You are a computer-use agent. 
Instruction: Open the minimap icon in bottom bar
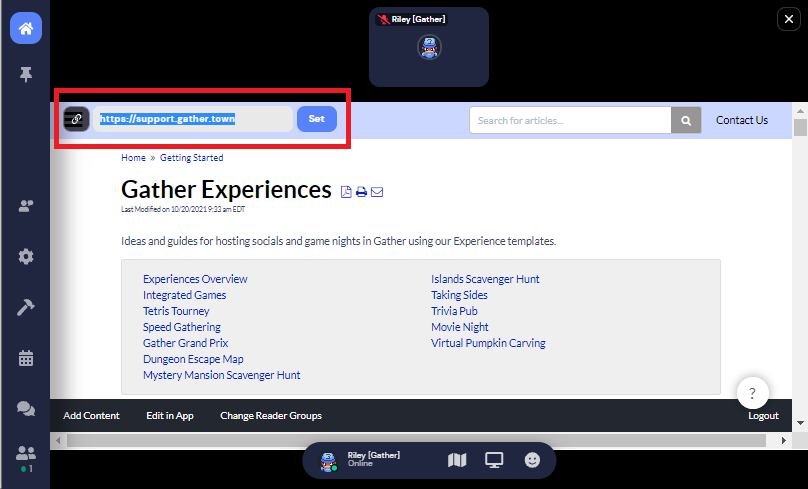tap(457, 460)
